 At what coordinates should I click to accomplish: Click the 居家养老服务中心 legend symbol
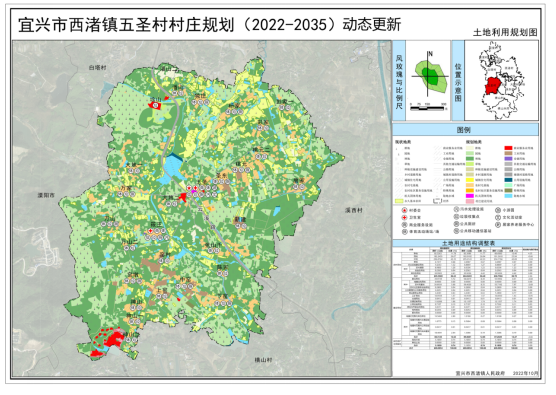[x=498, y=224]
